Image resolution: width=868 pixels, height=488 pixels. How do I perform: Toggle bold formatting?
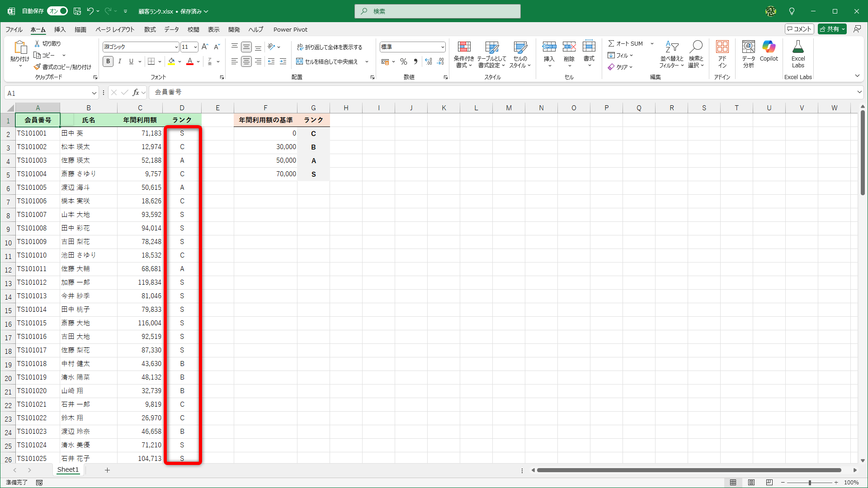[x=108, y=61]
